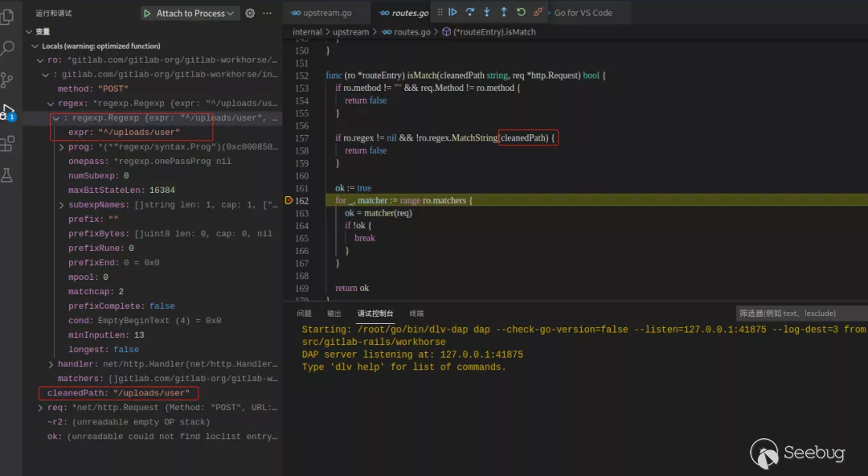Screen dimensions: 868x476
Task: Open the Extensions view
Action: point(8,144)
